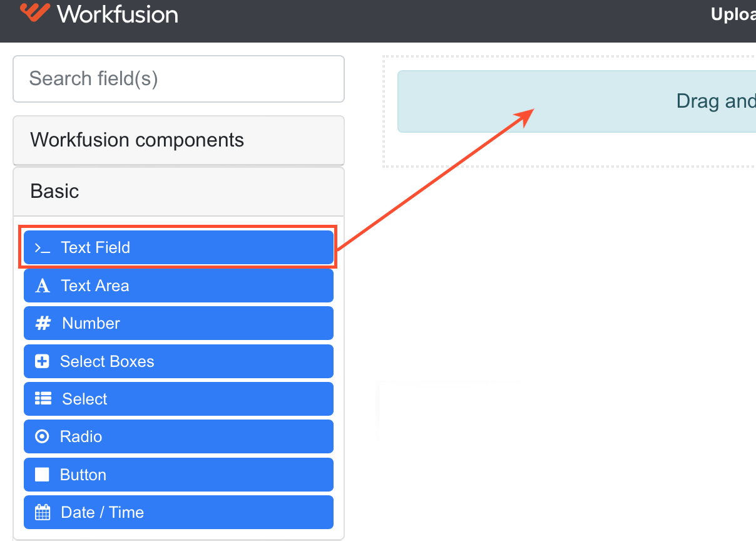
Task: Select the Number component button
Action: coord(178,323)
